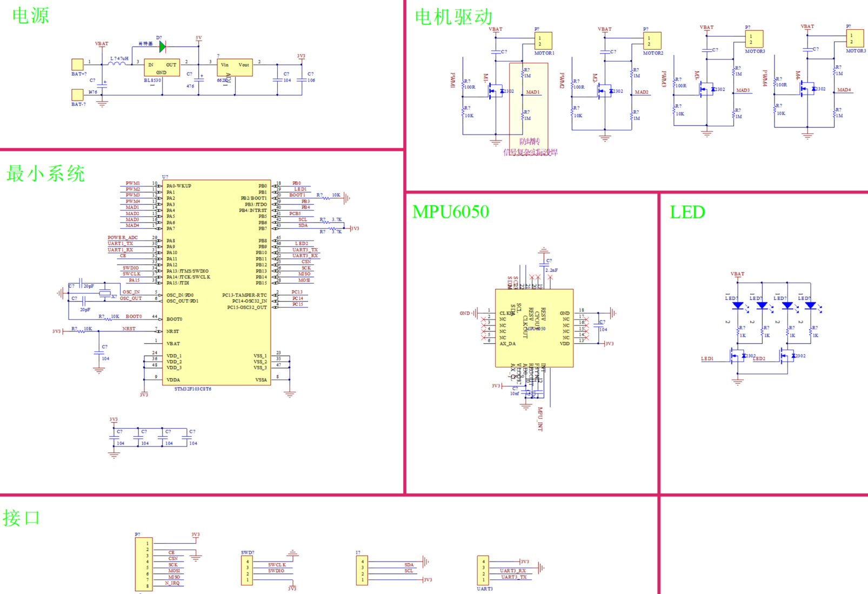Select the 5V net label
Viewport: 868px width, 594px height.
point(198,38)
